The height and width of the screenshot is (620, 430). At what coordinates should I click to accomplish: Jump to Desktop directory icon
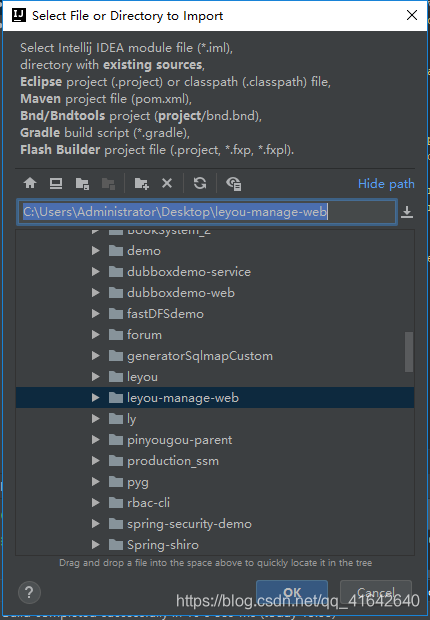point(56,183)
